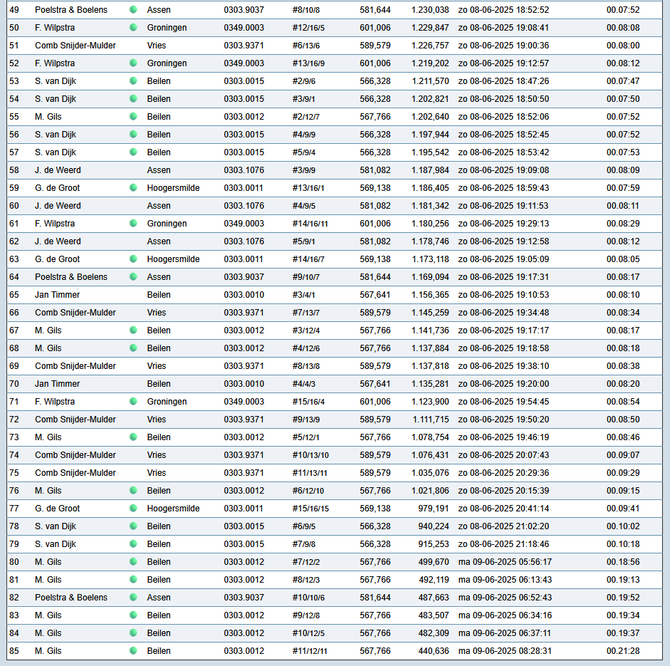
Task: Click speed value 499,670
Action: [433, 562]
